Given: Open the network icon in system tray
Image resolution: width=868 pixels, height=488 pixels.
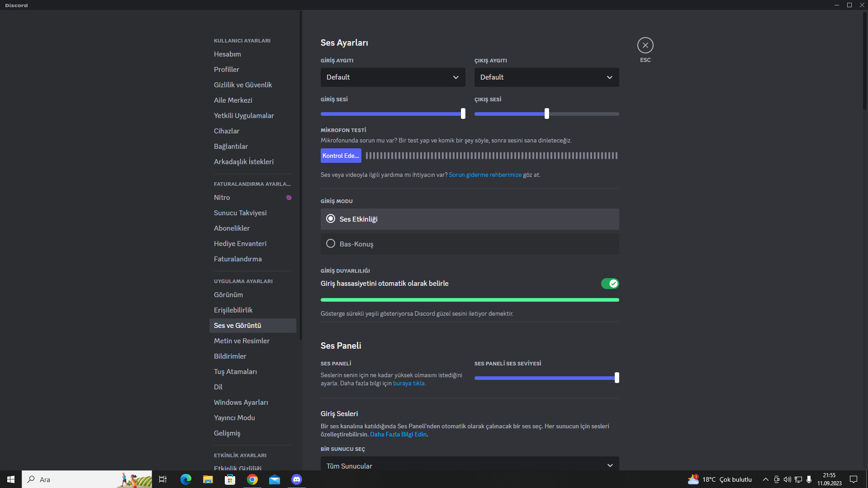Looking at the screenshot, I should click(x=798, y=479).
